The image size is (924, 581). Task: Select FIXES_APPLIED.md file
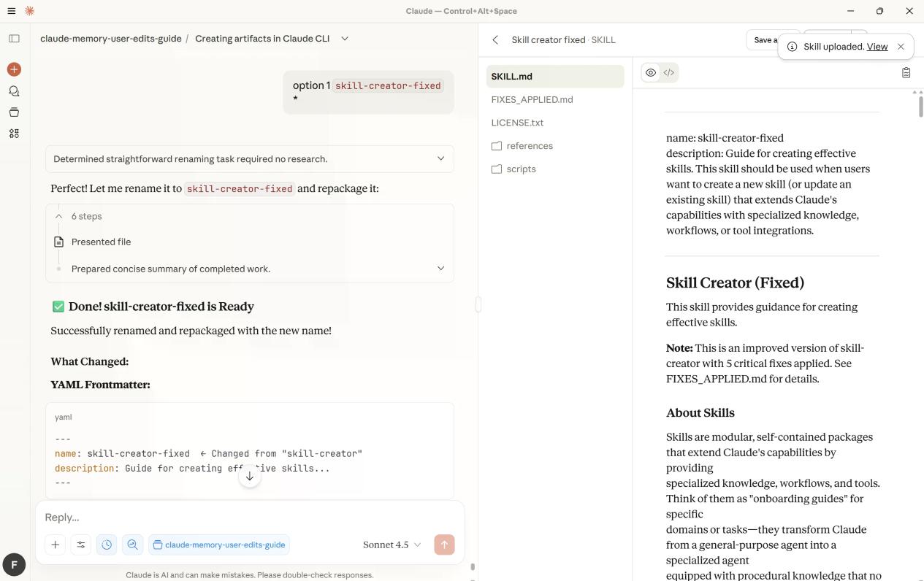point(532,99)
